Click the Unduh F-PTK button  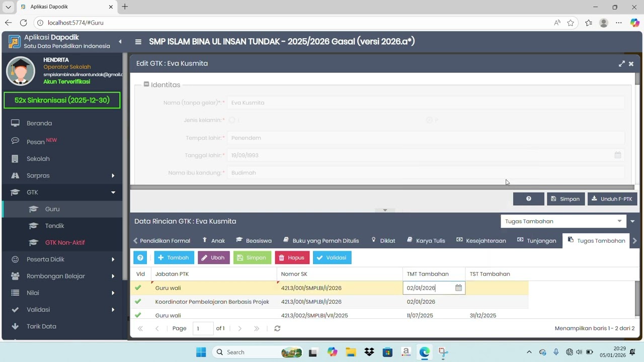click(x=612, y=199)
